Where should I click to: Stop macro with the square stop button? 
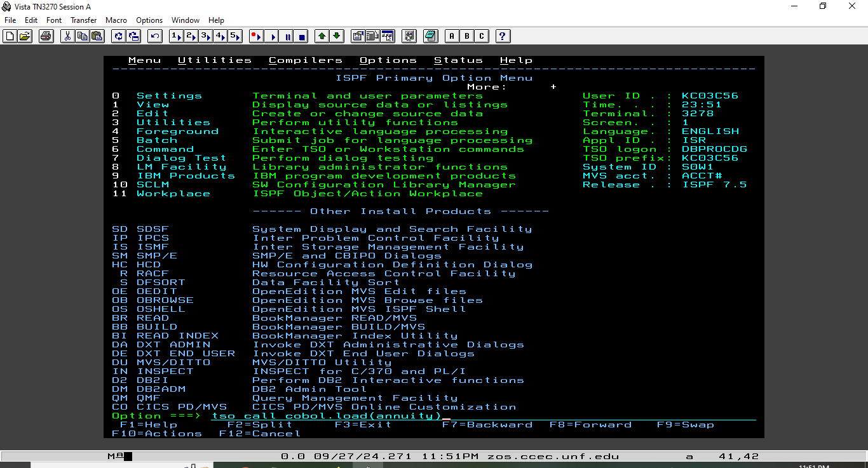pyautogui.click(x=302, y=36)
